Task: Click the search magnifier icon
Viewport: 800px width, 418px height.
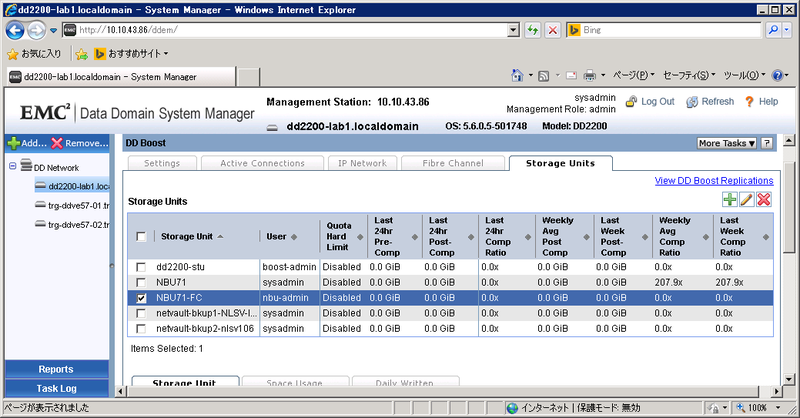Action: point(773,30)
